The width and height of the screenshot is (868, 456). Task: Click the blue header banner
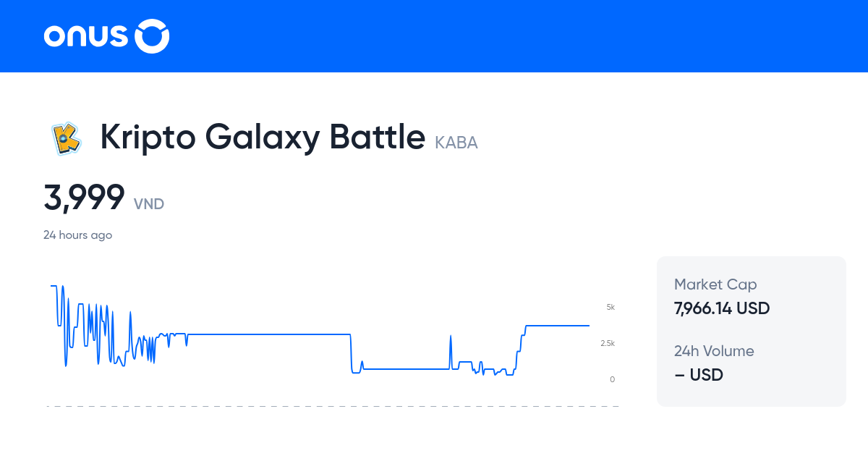point(434,36)
